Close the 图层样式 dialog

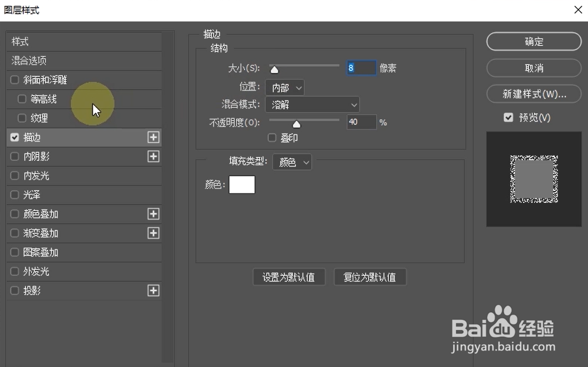pos(578,10)
